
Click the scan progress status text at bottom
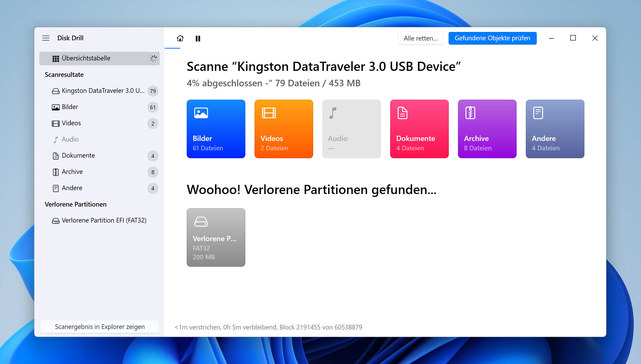pos(268,327)
